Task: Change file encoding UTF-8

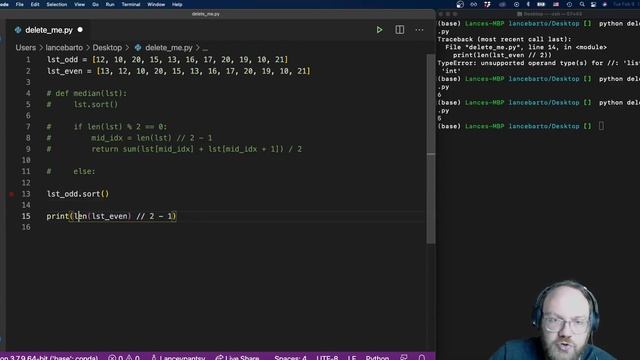Action: pyautogui.click(x=327, y=357)
